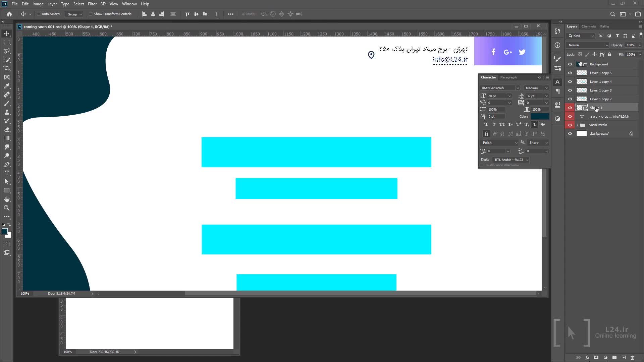This screenshot has height=362, width=644.
Task: Select the Eyedropper tool
Action: point(7,86)
